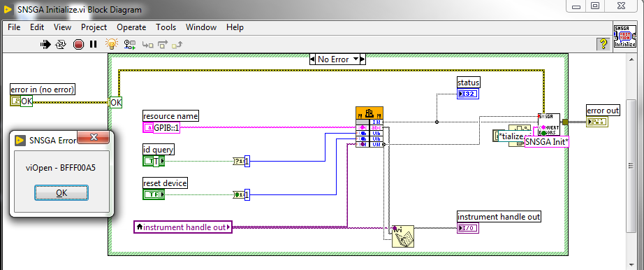
Task: Close the SNSGA Error dialog
Action: [93, 138]
